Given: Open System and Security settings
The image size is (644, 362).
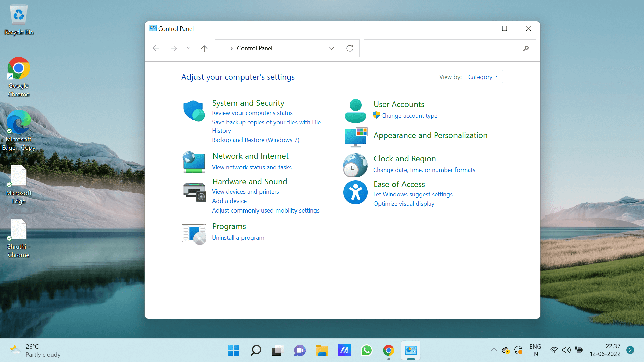Looking at the screenshot, I should click(x=248, y=102).
